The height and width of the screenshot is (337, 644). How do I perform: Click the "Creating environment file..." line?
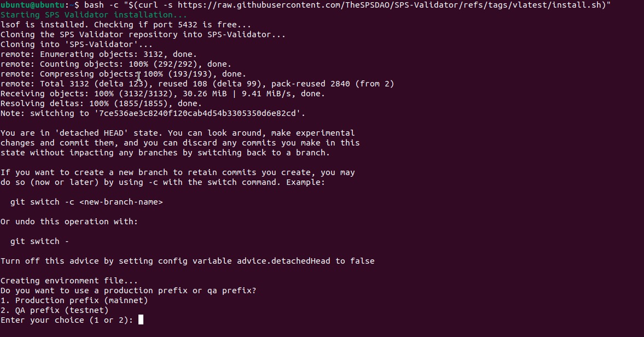click(x=69, y=281)
